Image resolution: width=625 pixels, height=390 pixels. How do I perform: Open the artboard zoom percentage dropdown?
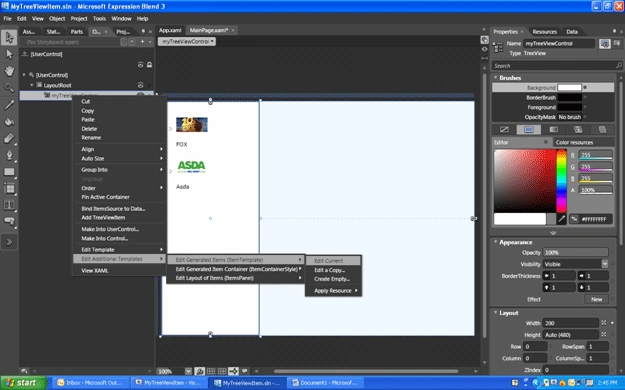pyautogui.click(x=188, y=371)
